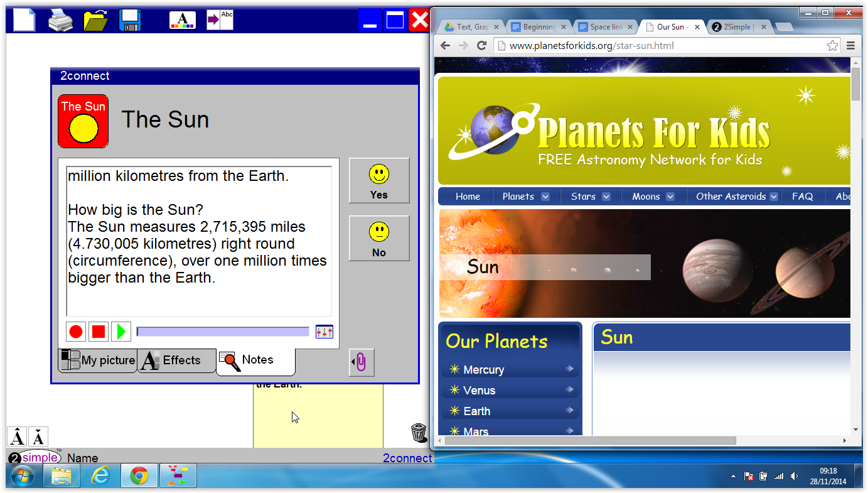Click the Chrome address bar
Image resolution: width=868 pixels, height=493 pixels.
(x=667, y=45)
